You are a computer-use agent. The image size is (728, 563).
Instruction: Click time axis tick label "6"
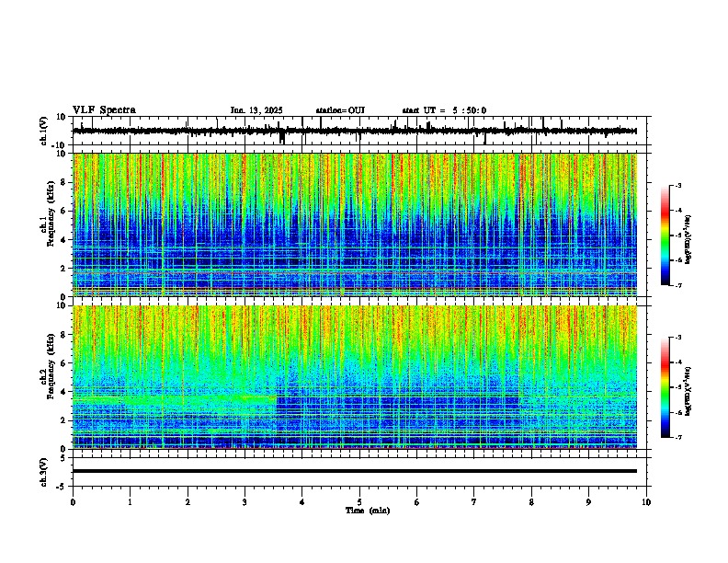[416, 502]
